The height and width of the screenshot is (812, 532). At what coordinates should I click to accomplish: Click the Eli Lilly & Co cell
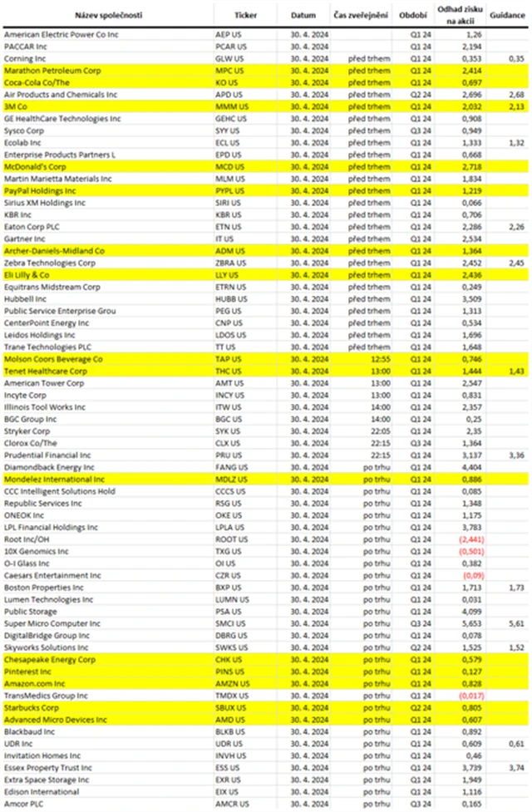[x=27, y=275]
